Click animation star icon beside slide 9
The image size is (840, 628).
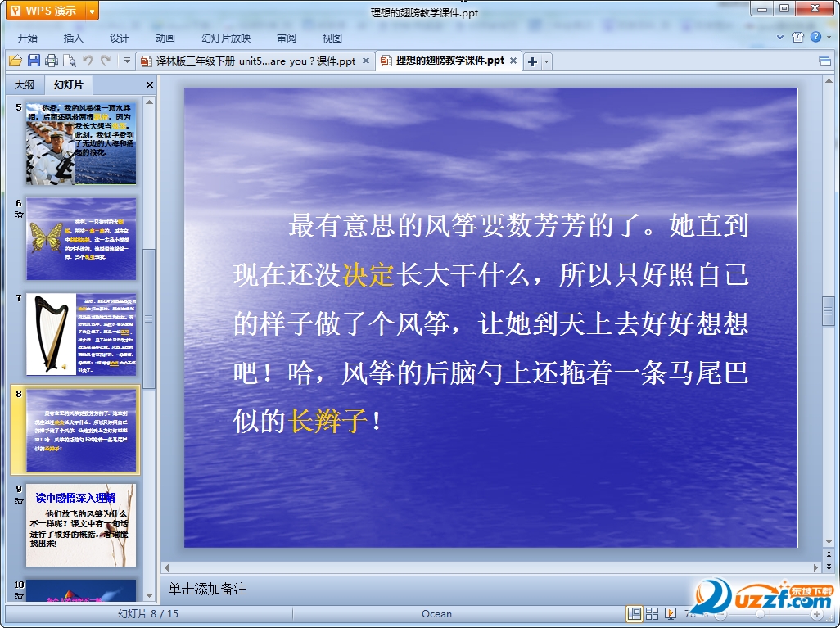coord(19,500)
